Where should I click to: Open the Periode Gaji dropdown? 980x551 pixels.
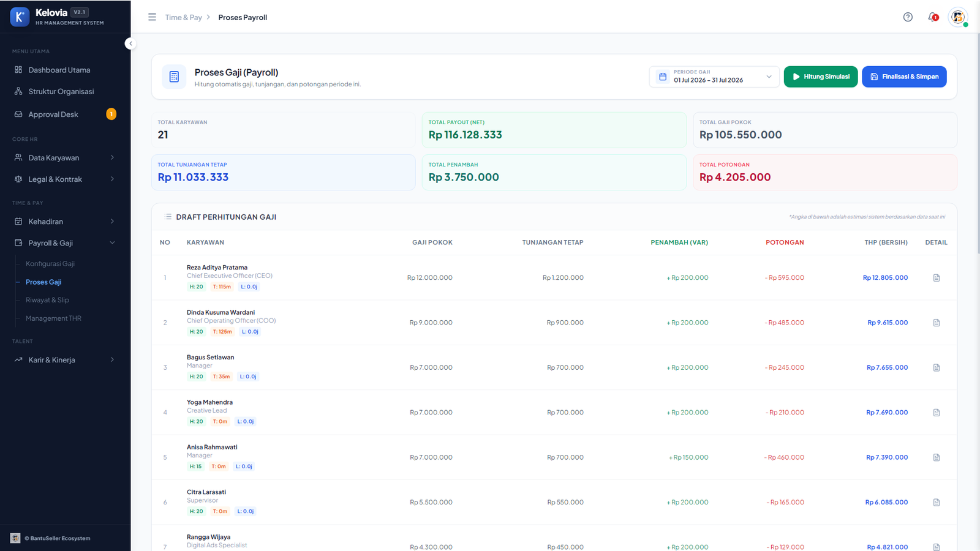pyautogui.click(x=714, y=77)
